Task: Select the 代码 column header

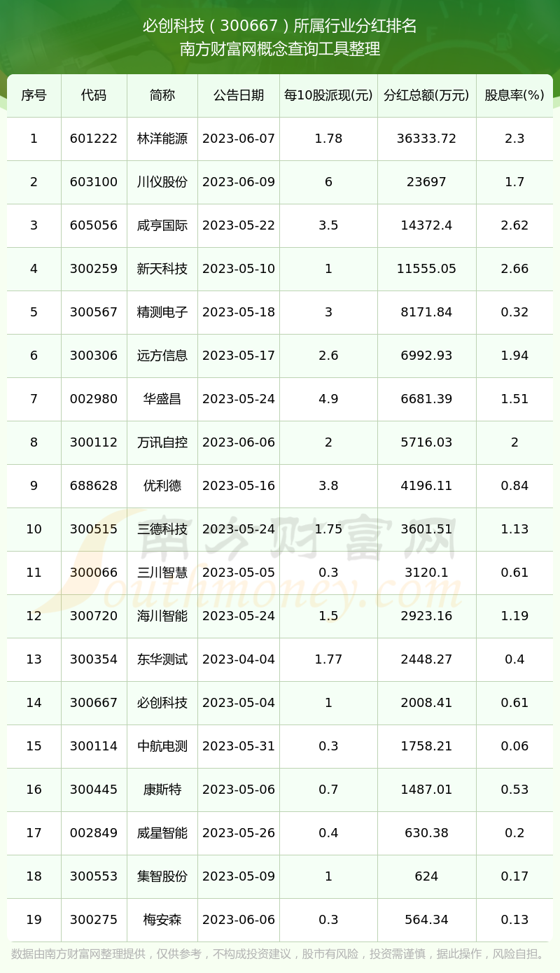Action: (x=94, y=95)
